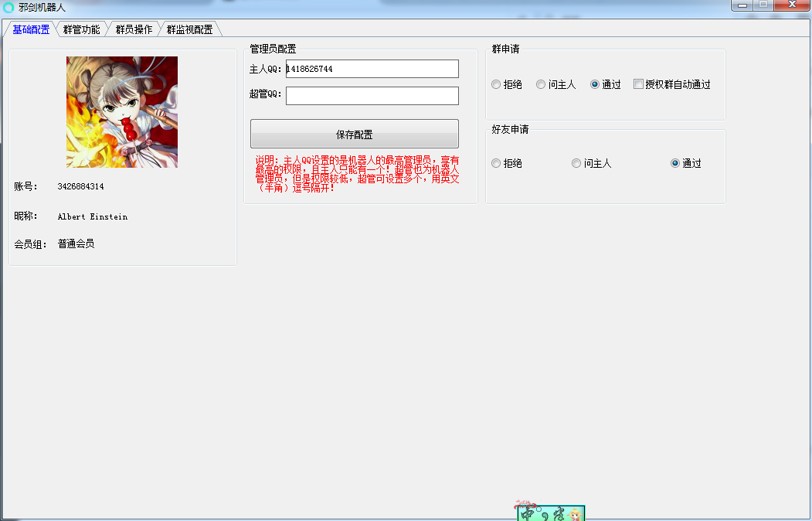
Task: Close the 邪剑机器人 window
Action: pyautogui.click(x=793, y=5)
